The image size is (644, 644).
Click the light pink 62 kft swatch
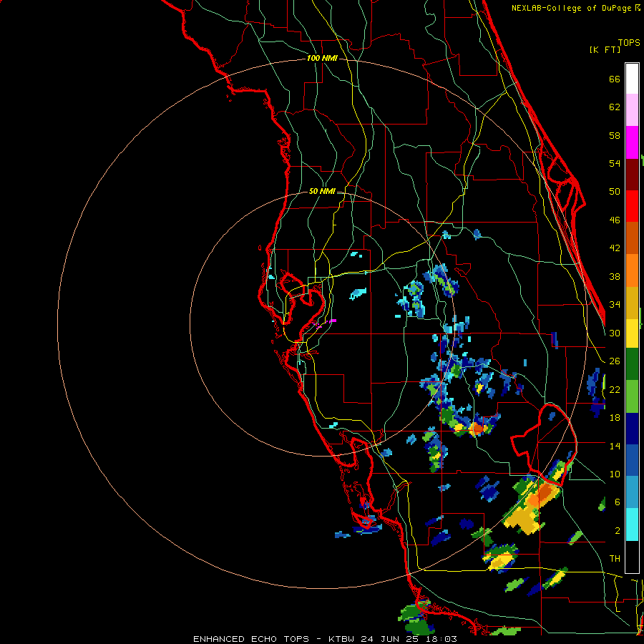click(x=632, y=110)
